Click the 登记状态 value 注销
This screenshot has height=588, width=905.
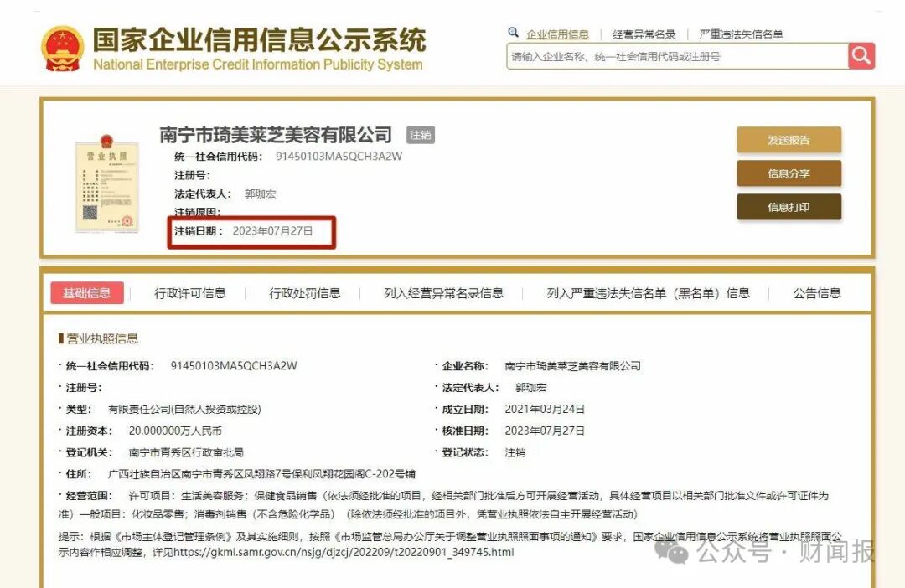point(515,452)
